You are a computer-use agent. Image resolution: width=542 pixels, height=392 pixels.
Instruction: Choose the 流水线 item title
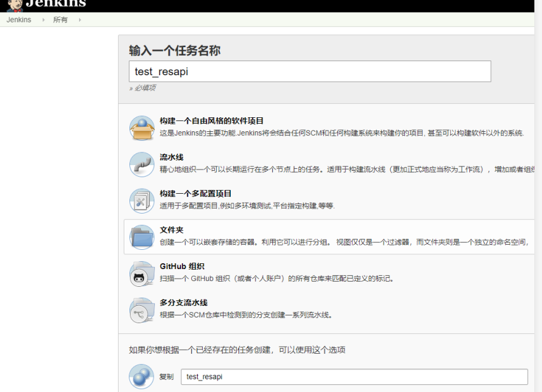[x=172, y=157]
